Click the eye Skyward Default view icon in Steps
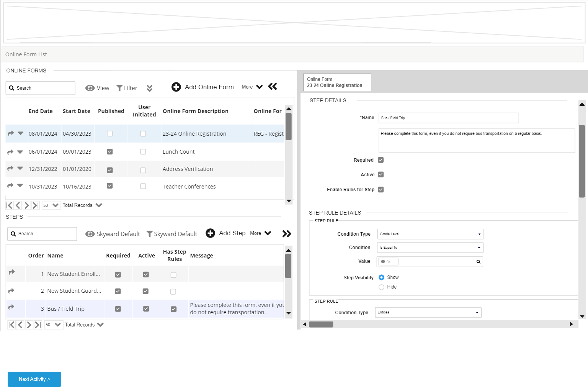This screenshot has height=387, width=588. [90, 234]
